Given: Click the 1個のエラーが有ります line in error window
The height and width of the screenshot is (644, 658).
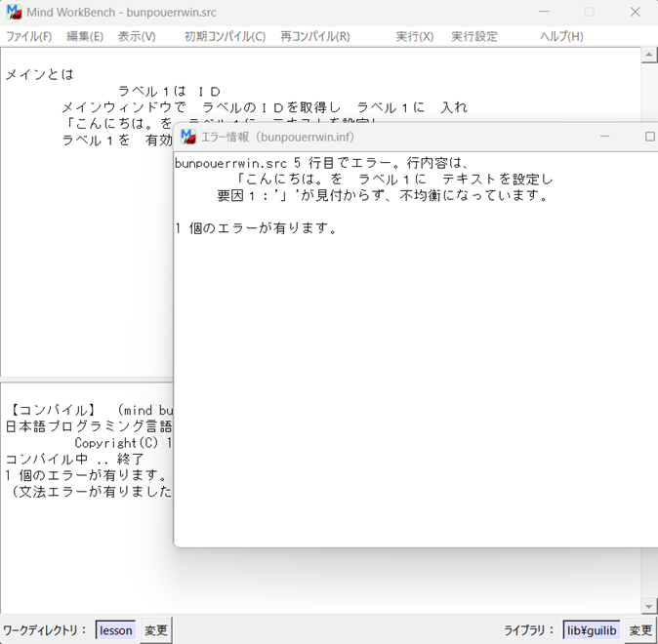Looking at the screenshot, I should click(256, 228).
